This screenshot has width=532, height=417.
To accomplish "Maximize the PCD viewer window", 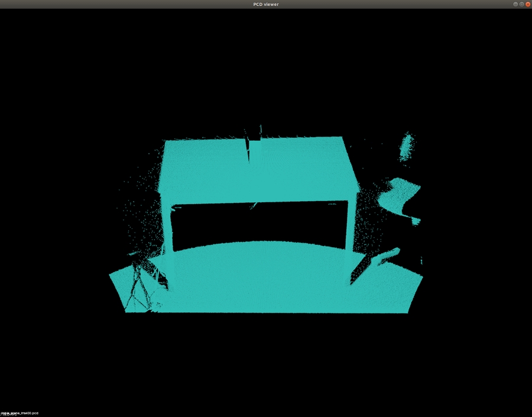I will click(521, 4).
